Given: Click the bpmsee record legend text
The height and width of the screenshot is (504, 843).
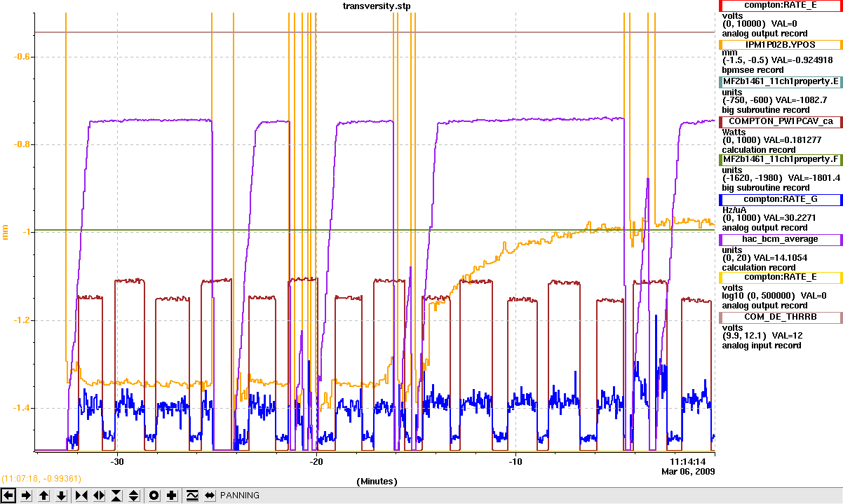Looking at the screenshot, I should (753, 70).
